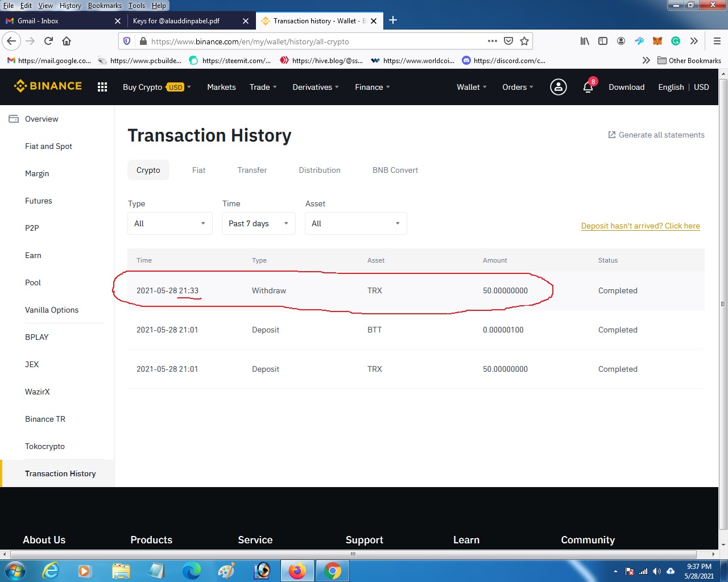Open Windows Explorer folder on taskbar
The width and height of the screenshot is (728, 582).
[121, 571]
